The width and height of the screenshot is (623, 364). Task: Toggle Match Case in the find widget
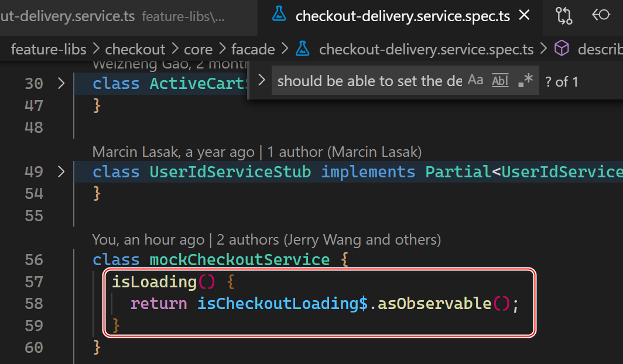pyautogui.click(x=475, y=81)
